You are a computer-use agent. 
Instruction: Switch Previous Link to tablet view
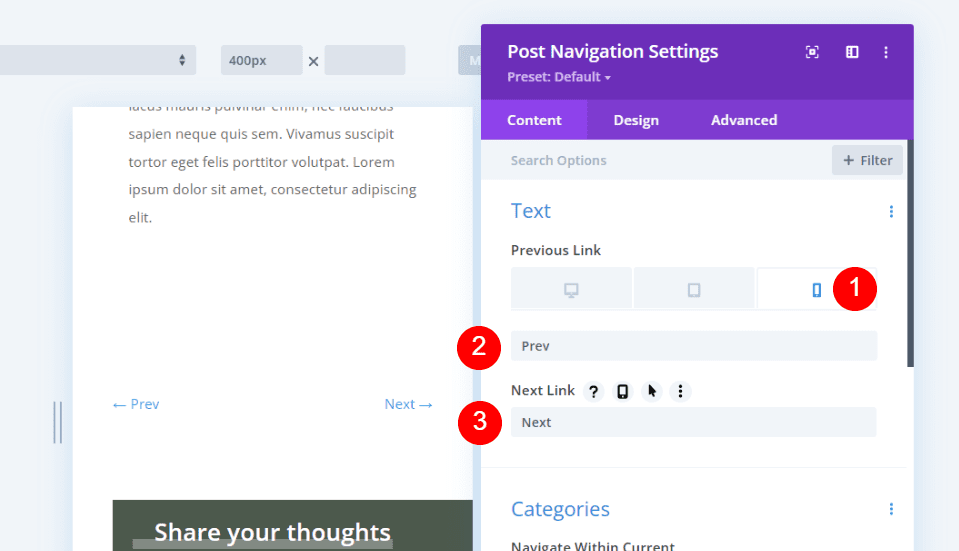694,289
